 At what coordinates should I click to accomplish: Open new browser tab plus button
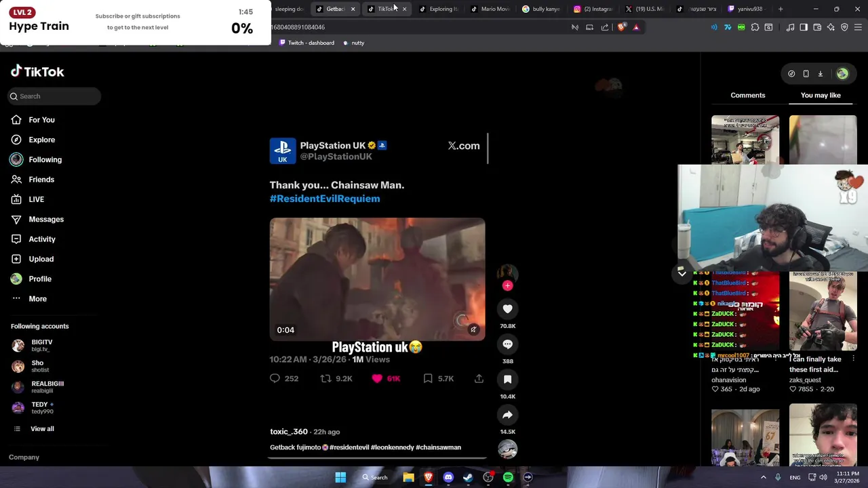pos(781,9)
